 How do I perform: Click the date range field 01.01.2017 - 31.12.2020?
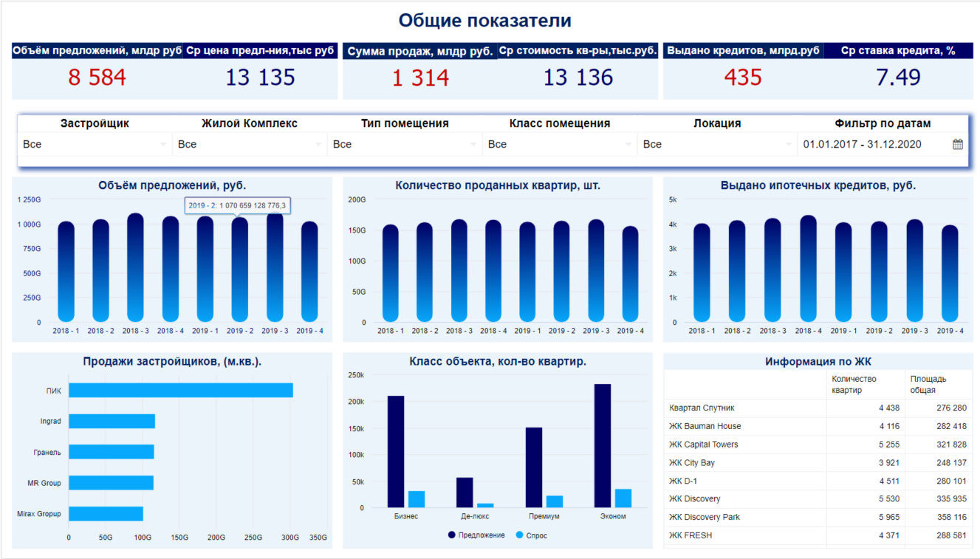pyautogui.click(x=883, y=145)
